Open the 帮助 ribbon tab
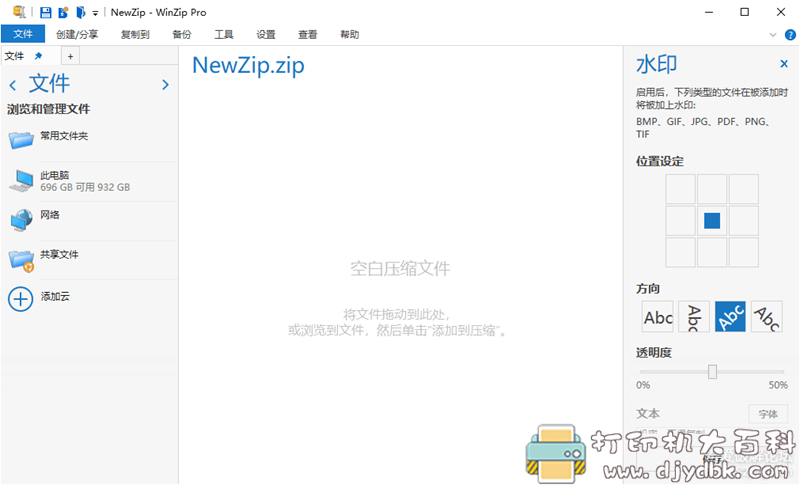 (349, 35)
